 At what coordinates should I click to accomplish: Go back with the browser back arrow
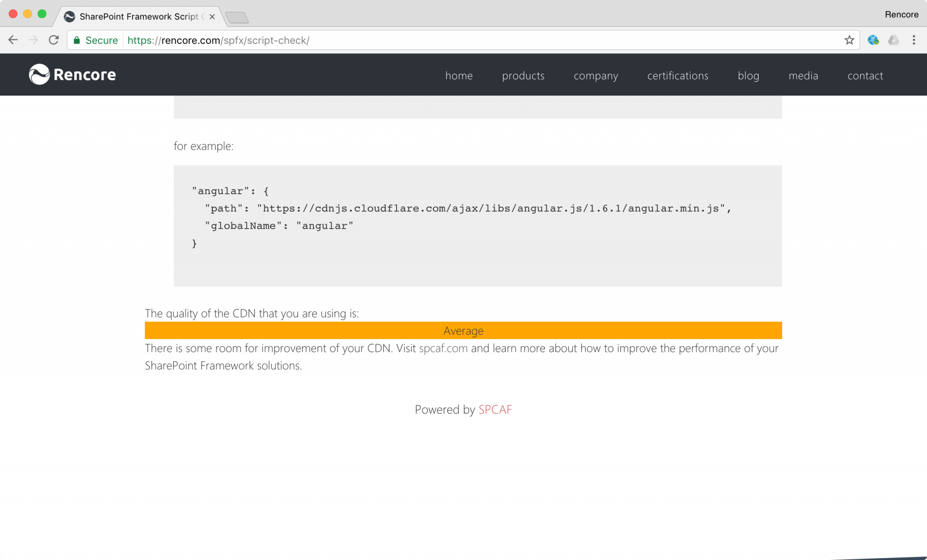click(x=13, y=40)
